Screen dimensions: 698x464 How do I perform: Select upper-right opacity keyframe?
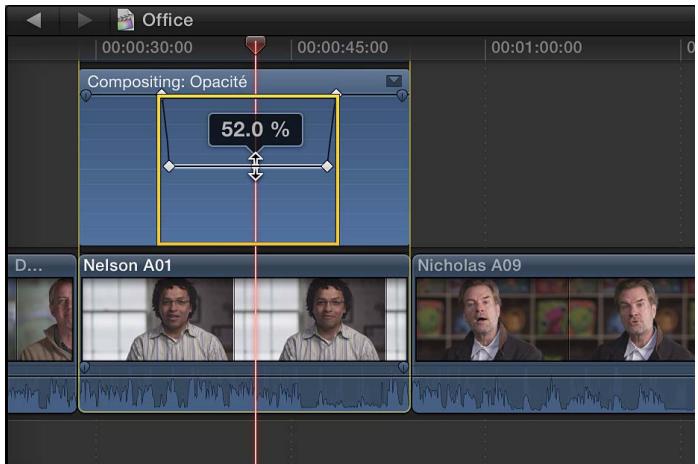(337, 93)
